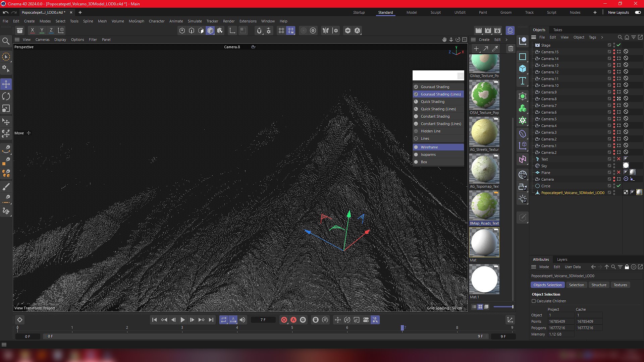The image size is (644, 362).
Task: Toggle Z axis lock
Action: (x=51, y=31)
